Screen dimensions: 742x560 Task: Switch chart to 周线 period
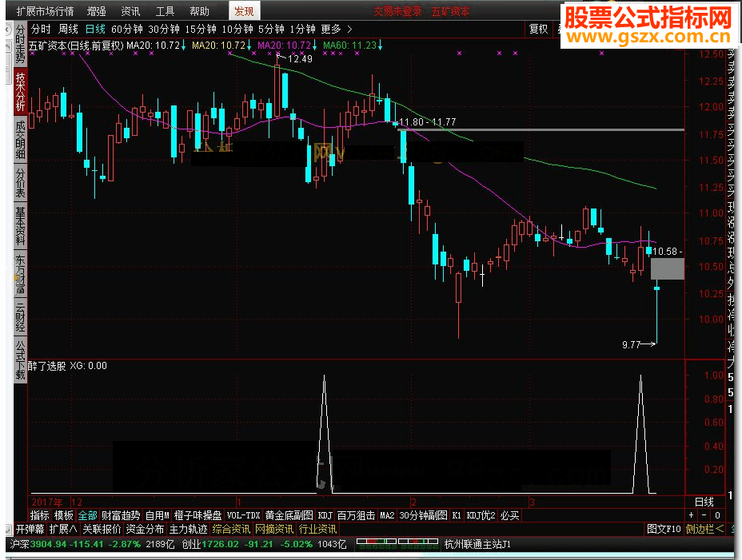click(68, 30)
